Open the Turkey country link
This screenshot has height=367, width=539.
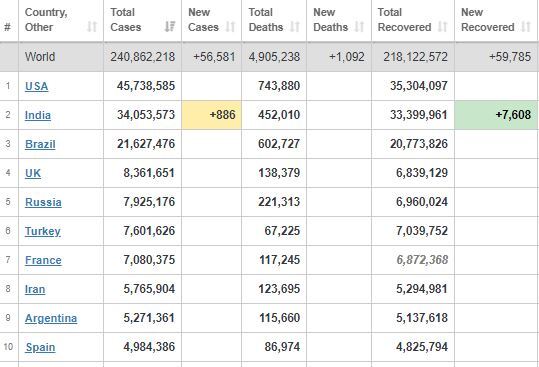coord(43,231)
